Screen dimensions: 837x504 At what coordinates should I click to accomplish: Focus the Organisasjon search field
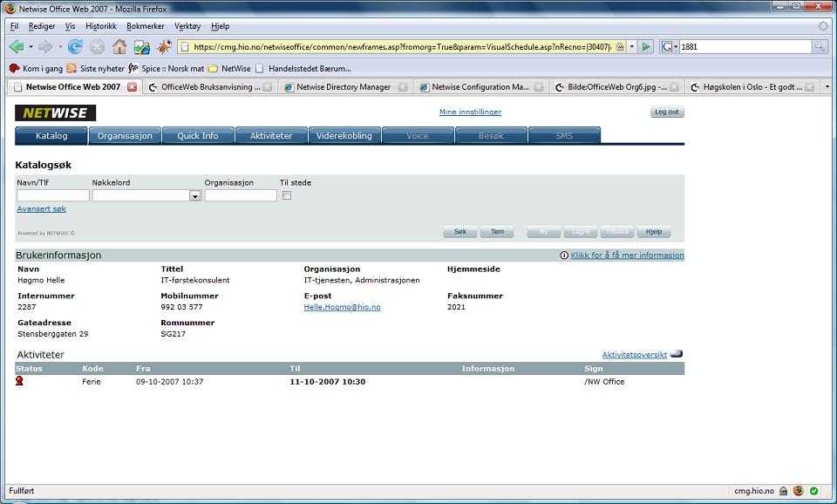click(x=241, y=195)
